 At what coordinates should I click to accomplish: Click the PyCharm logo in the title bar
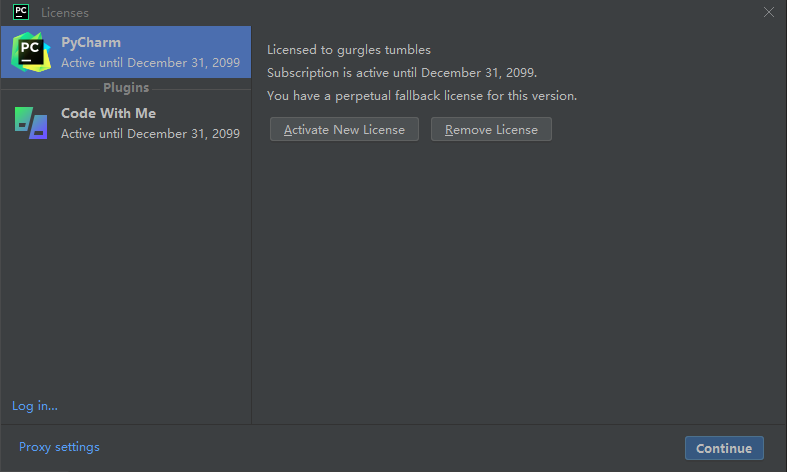coord(20,12)
